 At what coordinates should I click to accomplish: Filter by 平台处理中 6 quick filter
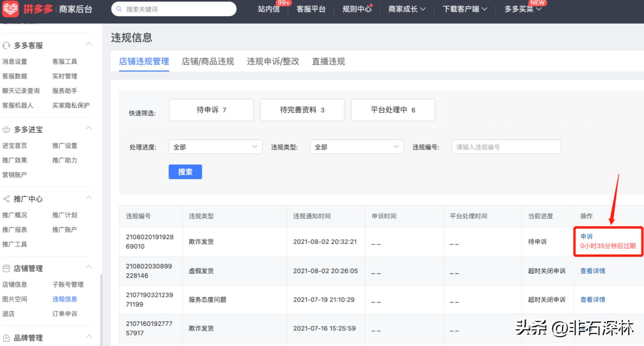coord(393,110)
